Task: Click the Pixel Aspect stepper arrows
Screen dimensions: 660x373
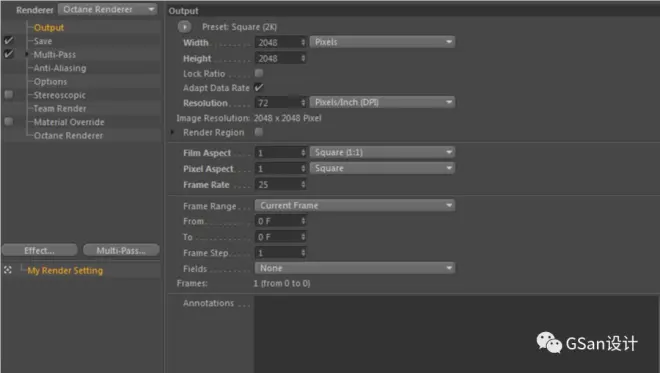Action: pyautogui.click(x=303, y=168)
